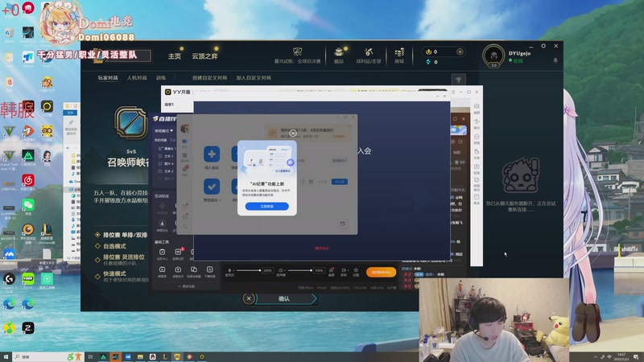Open 设置 gear in 直播伴侣 bottom bar
The height and width of the screenshot is (362, 644).
tap(356, 270)
